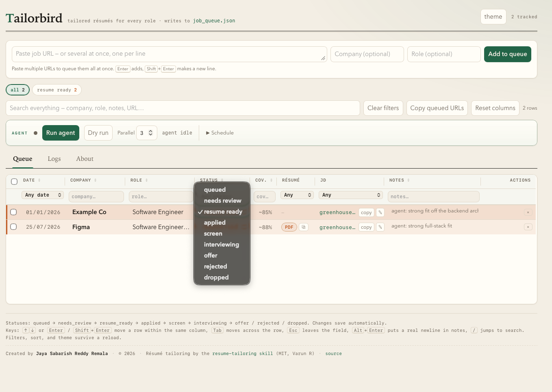Viewport: 552px width, 392px height.
Task: Copy the JD link in Figma row
Action: [366, 227]
